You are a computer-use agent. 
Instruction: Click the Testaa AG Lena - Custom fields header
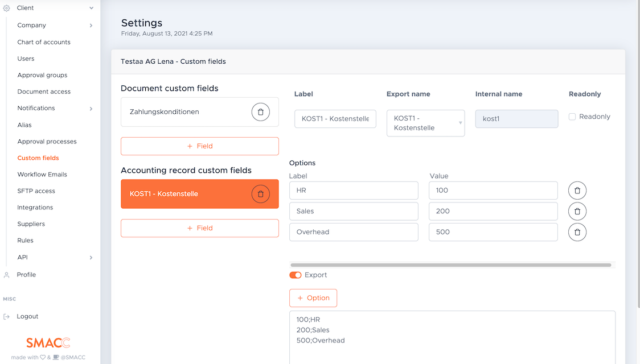173,61
